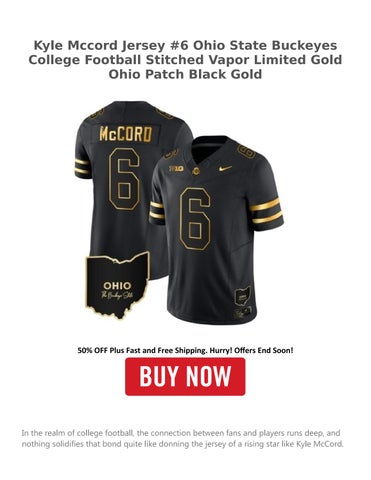Screen dimensions: 371x480
Task: Select the large Ohio-shaped patch graphic
Action: [117, 285]
